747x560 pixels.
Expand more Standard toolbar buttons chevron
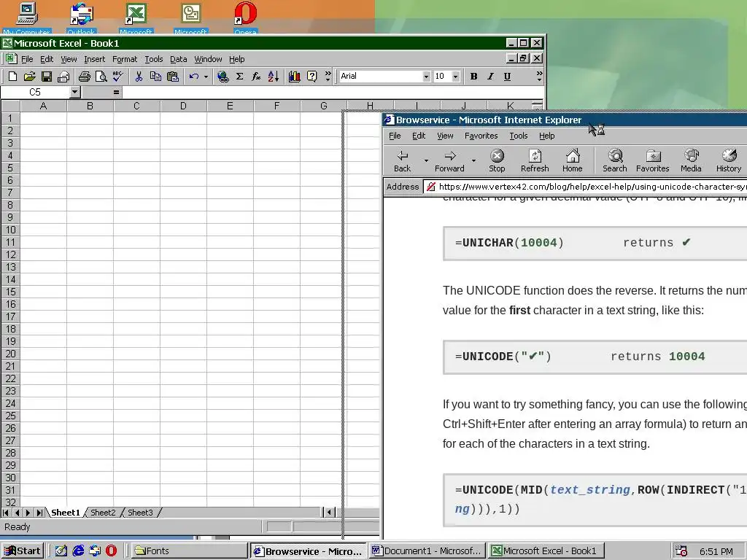point(328,76)
